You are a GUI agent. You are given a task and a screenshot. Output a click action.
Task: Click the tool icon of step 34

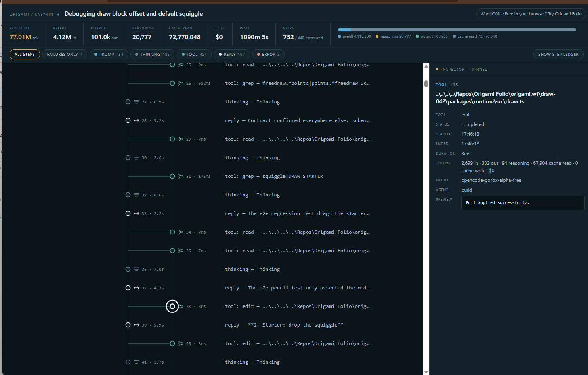pyautogui.click(x=181, y=232)
